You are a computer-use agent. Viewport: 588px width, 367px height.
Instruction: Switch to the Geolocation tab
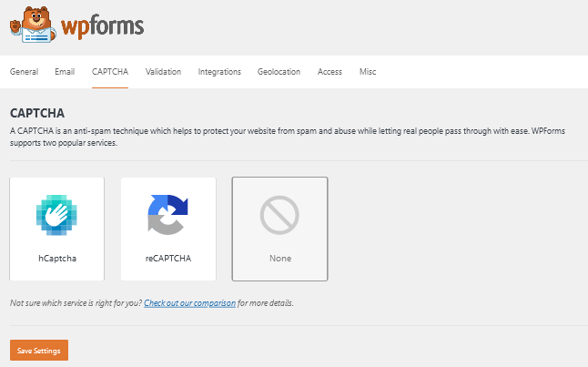coord(279,72)
